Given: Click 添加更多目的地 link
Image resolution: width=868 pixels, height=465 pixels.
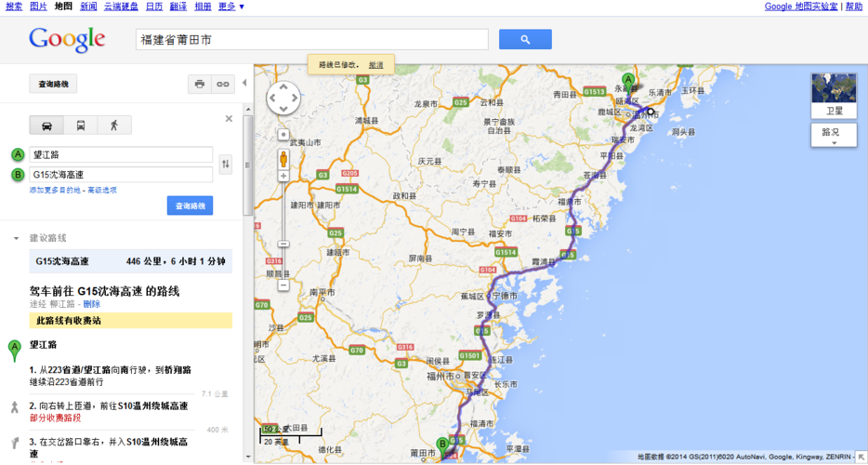Looking at the screenshot, I should coord(56,190).
